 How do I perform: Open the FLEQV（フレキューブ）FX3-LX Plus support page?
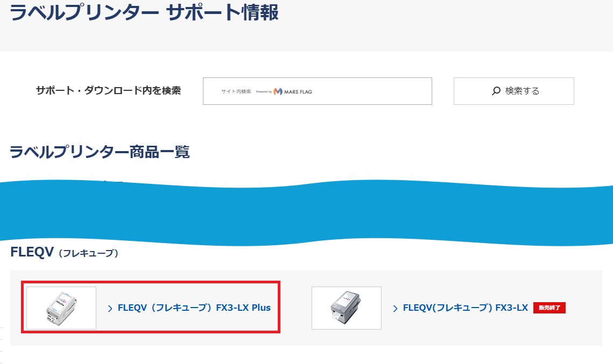(x=193, y=308)
